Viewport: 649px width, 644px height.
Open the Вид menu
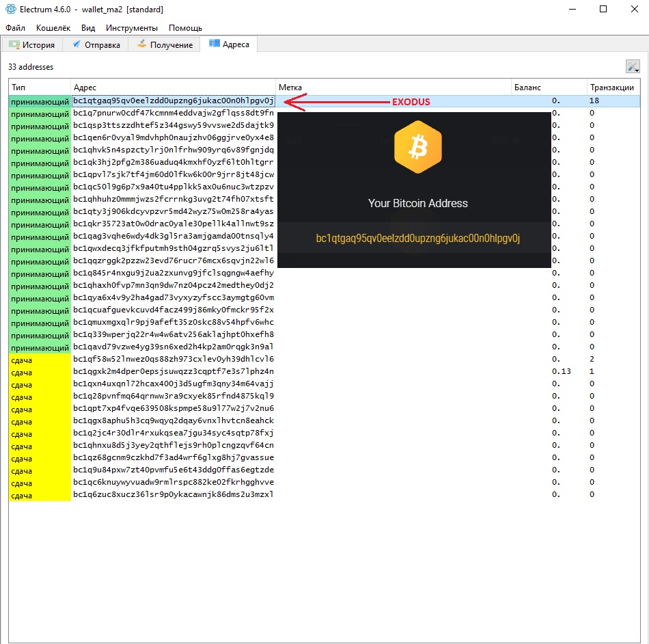(x=88, y=28)
